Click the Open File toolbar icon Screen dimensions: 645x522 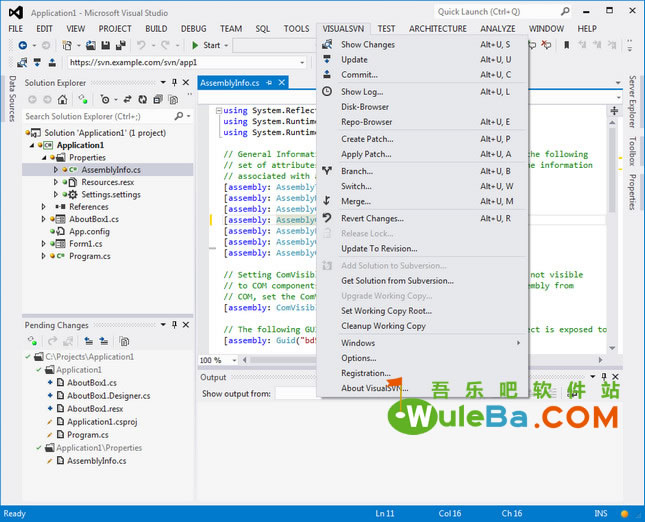[91, 45]
